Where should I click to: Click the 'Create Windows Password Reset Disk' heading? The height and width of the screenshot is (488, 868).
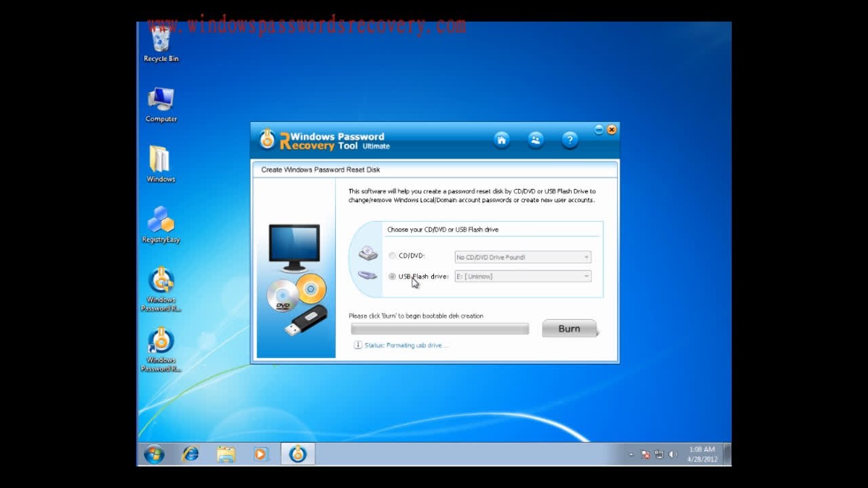click(x=321, y=169)
